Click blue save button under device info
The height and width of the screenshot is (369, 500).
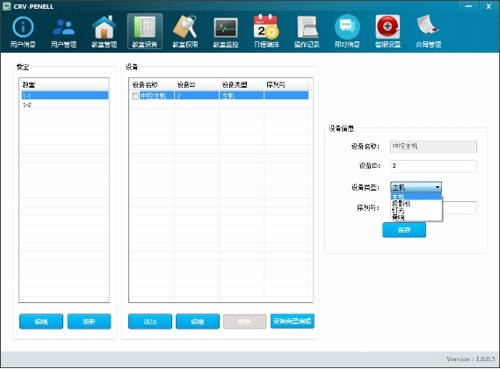[404, 230]
